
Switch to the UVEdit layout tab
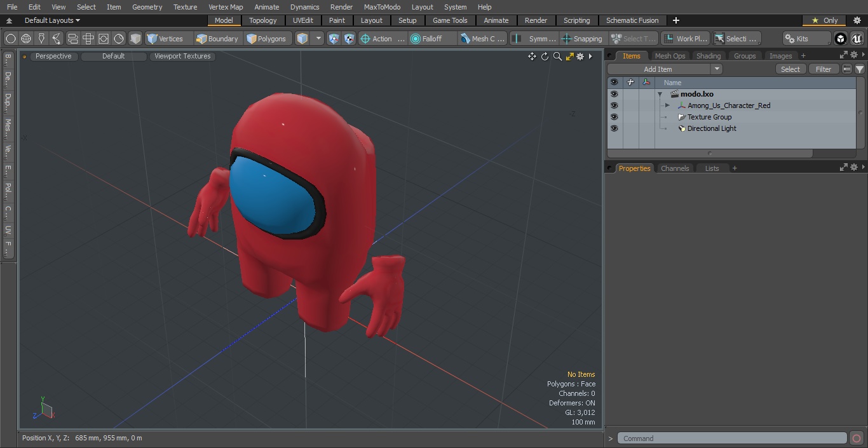point(303,20)
